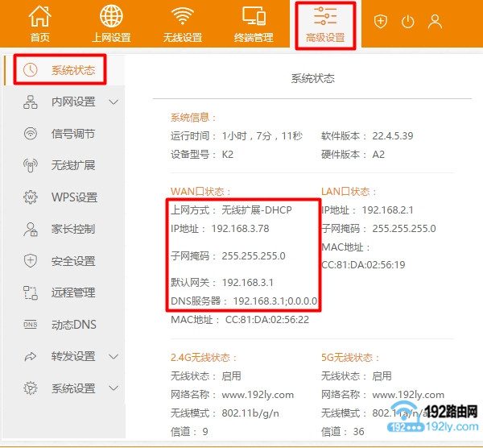Image resolution: width=483 pixels, height=448 pixels.
Task: Open the 上网设置 tab
Action: [111, 24]
